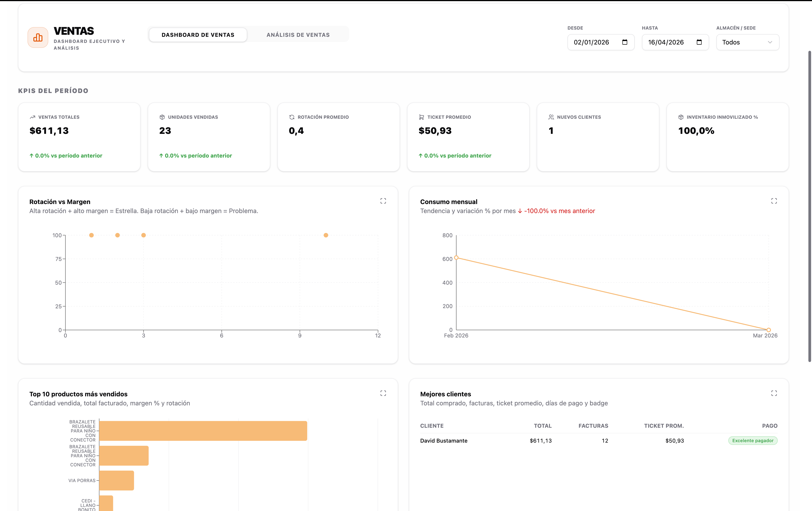Click the Feb 2026 data point on line chart
Screen dimensions: 812x511
456,258
